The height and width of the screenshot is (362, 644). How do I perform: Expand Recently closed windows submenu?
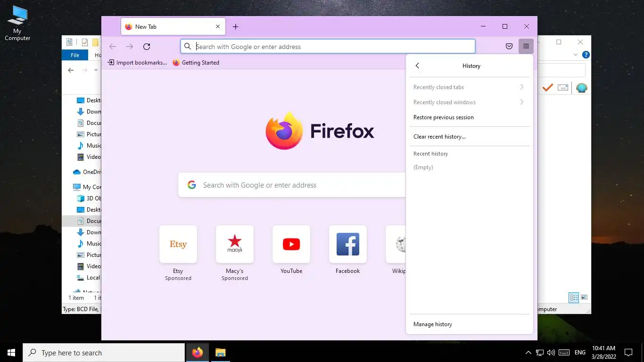coord(469,102)
